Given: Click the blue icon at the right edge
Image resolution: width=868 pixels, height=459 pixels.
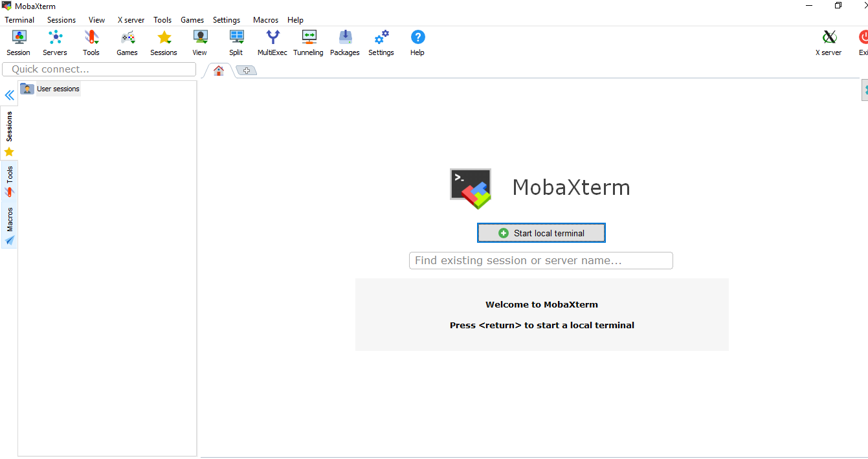Looking at the screenshot, I should coord(865,90).
